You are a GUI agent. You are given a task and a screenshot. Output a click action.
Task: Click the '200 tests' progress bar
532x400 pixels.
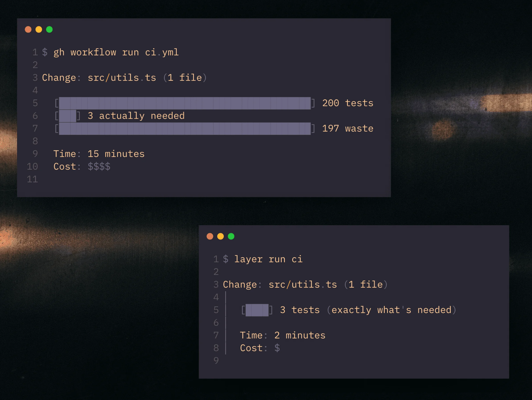pos(185,103)
